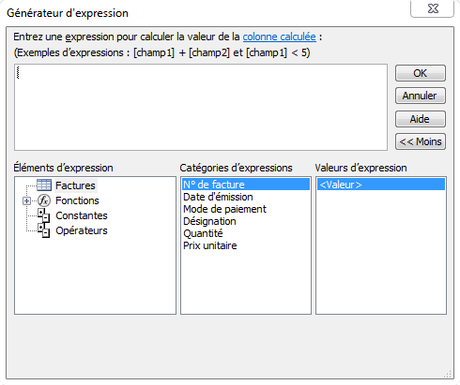
Task: Open the colonne calculée link
Action: (x=279, y=37)
